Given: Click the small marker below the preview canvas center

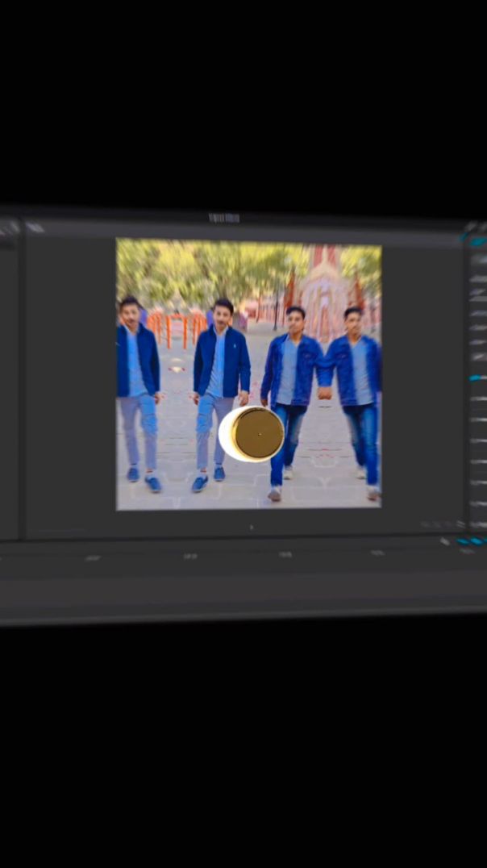Looking at the screenshot, I should (251, 528).
